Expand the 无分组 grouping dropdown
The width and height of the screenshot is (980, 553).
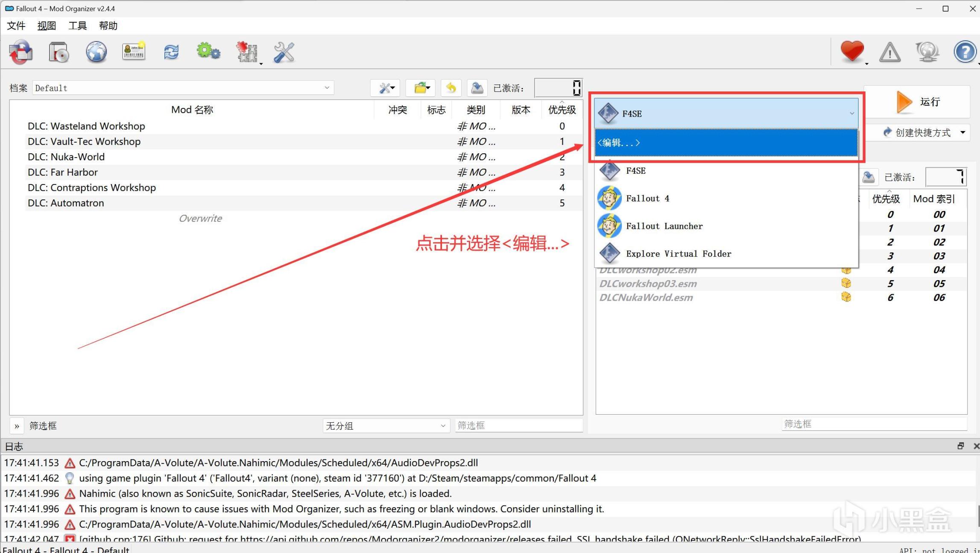coord(386,425)
